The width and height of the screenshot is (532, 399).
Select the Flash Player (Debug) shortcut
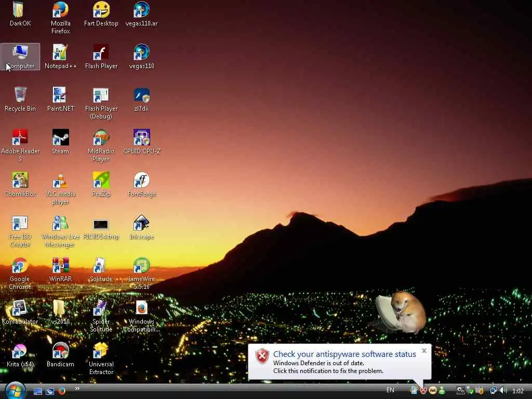point(101,103)
